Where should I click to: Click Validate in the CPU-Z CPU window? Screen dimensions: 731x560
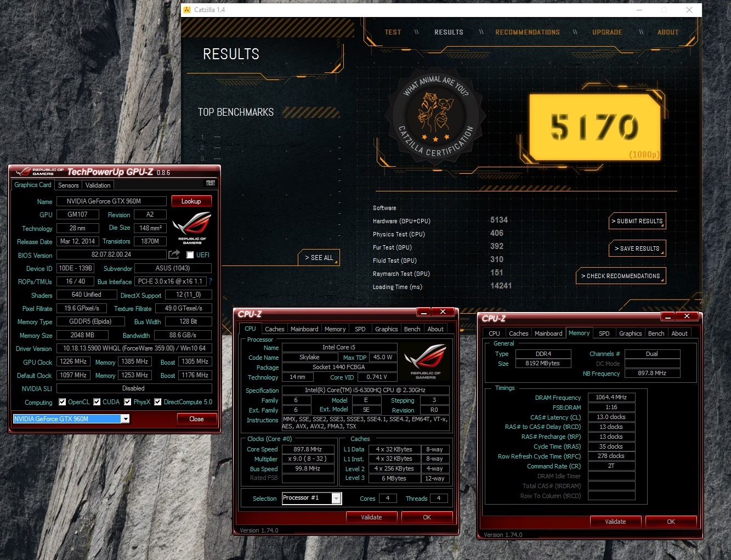(371, 517)
